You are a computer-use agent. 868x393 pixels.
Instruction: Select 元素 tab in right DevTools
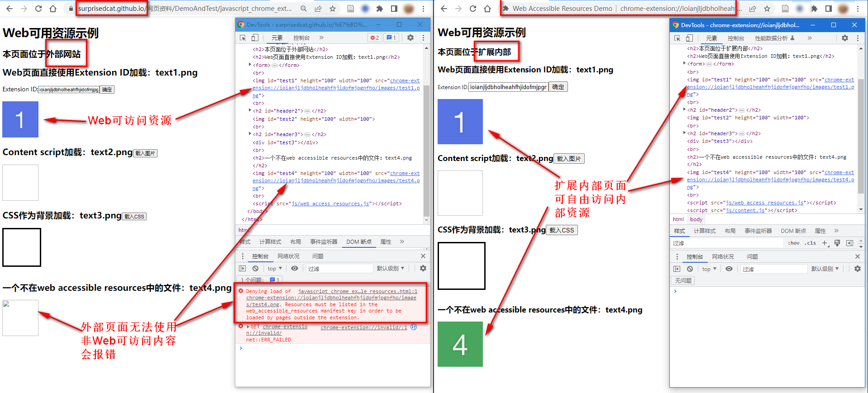(x=711, y=38)
